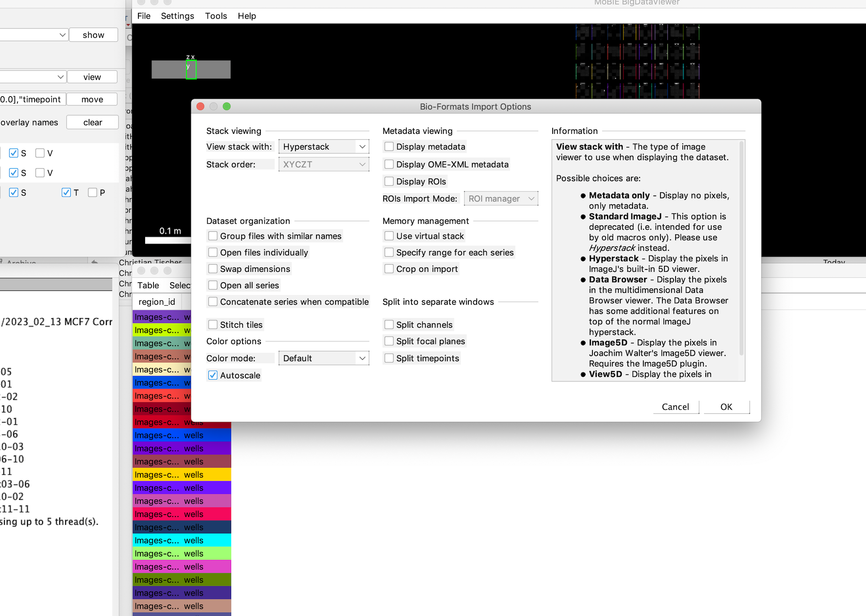Open the ROIs Import Mode dropdown
The height and width of the screenshot is (616, 866).
pos(501,198)
